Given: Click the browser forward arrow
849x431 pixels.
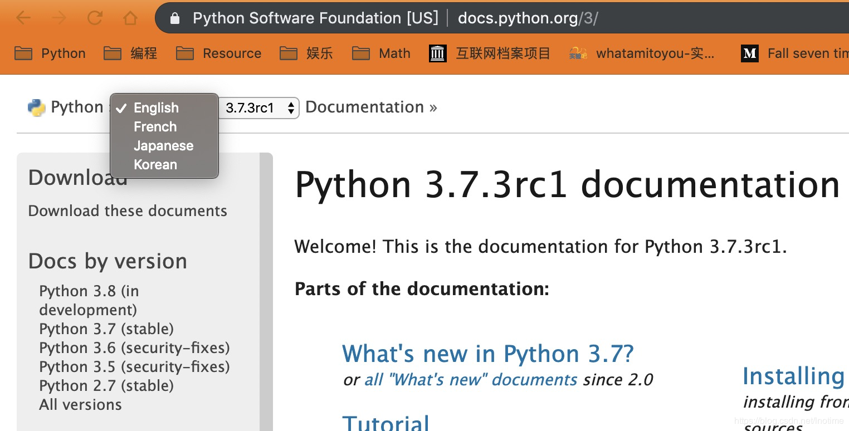Looking at the screenshot, I should tap(59, 18).
